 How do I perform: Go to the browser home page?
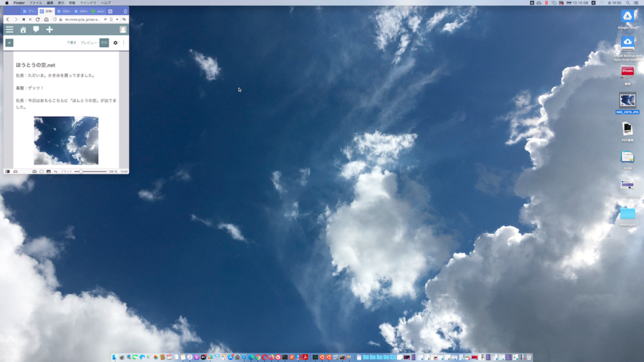click(46, 19)
